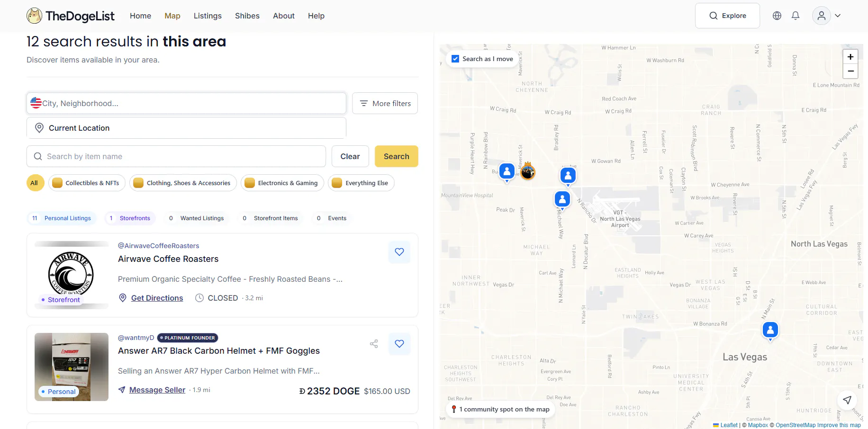Click Improve this map link
The width and height of the screenshot is (868, 429).
[839, 425]
